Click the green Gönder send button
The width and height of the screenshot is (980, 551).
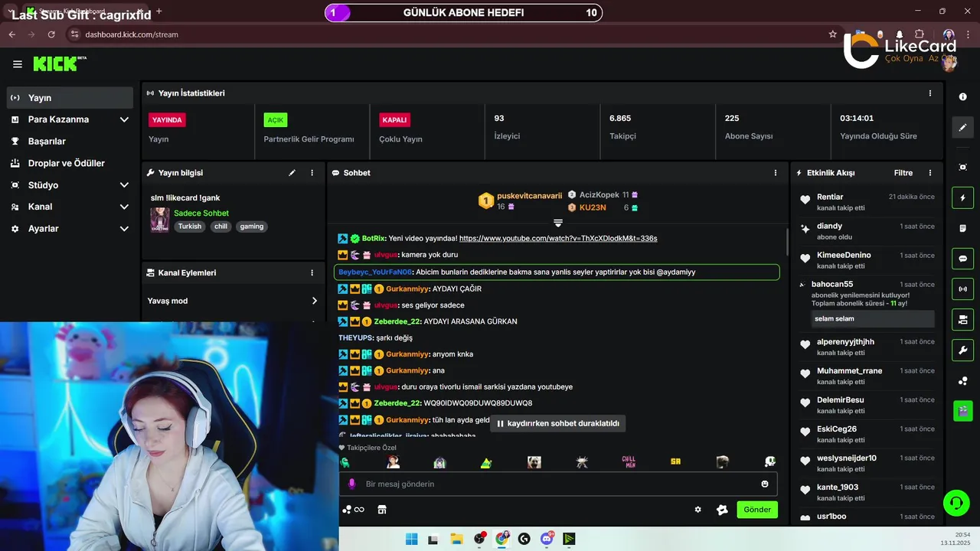tap(757, 510)
